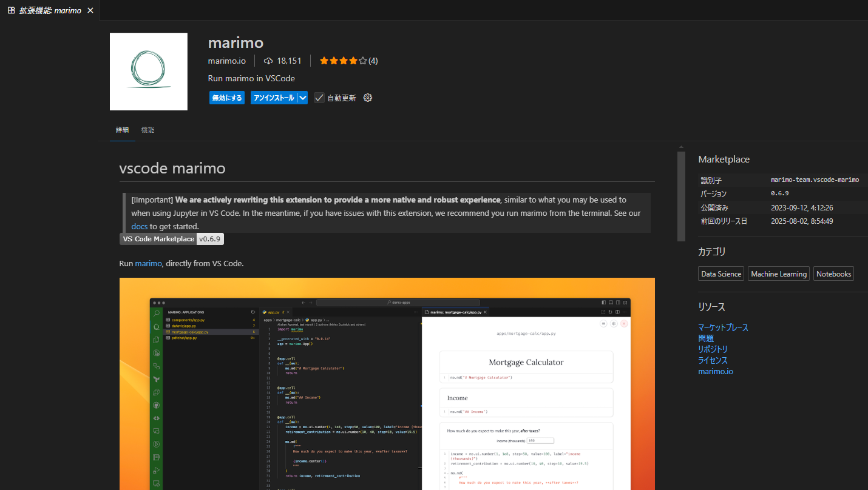The image size is (868, 490).
Task: Select last release date 2025-08-02, 8:54:49
Action: coord(802,221)
